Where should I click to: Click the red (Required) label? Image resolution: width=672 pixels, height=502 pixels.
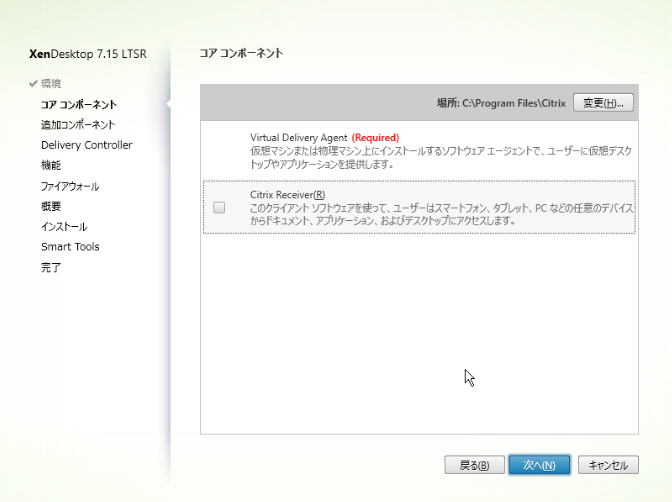pos(375,138)
